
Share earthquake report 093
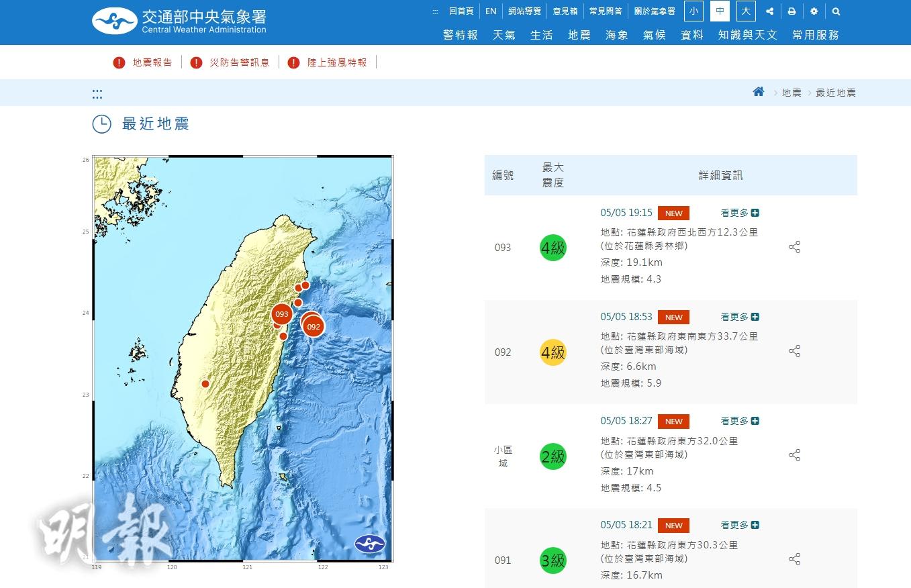point(794,247)
